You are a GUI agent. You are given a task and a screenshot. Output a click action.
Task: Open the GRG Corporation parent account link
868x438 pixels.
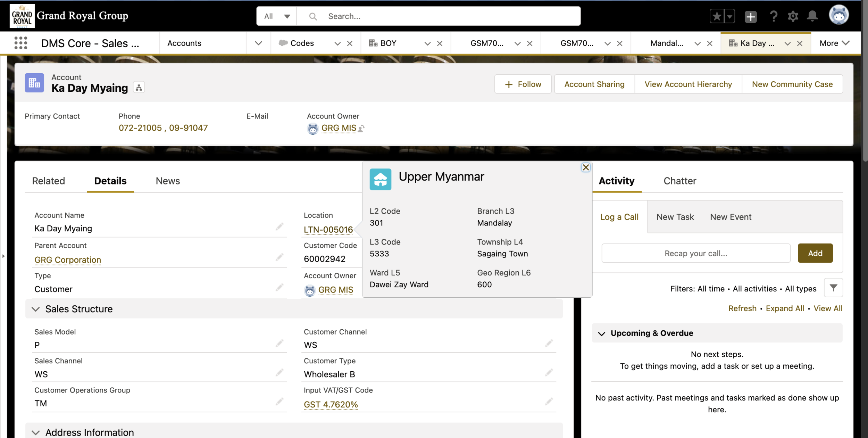(68, 260)
